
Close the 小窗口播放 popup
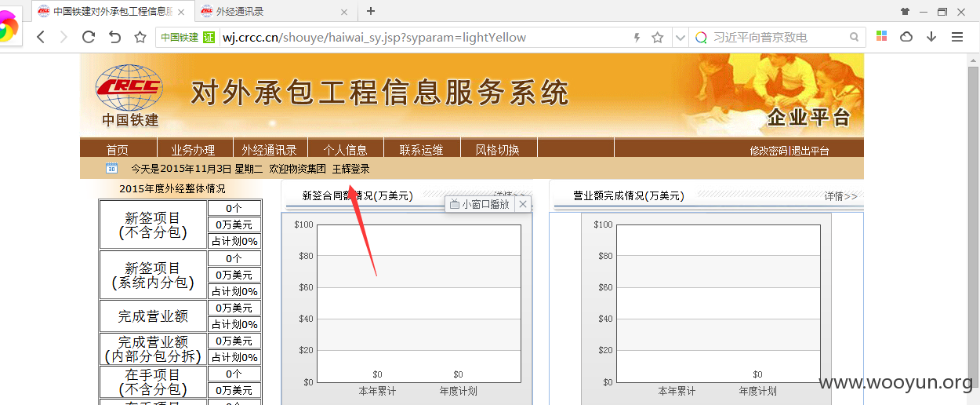click(523, 204)
